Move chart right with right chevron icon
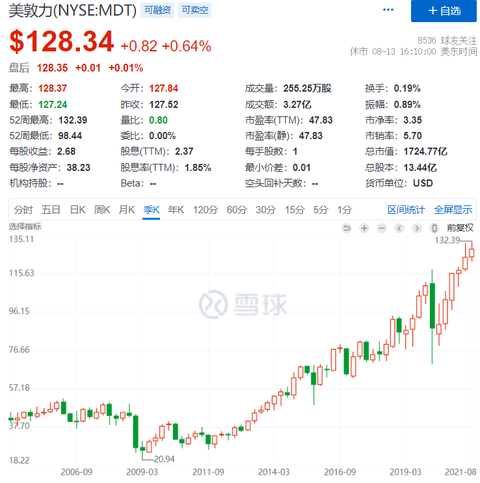Viewport: 480px width, 483px height. (417, 228)
